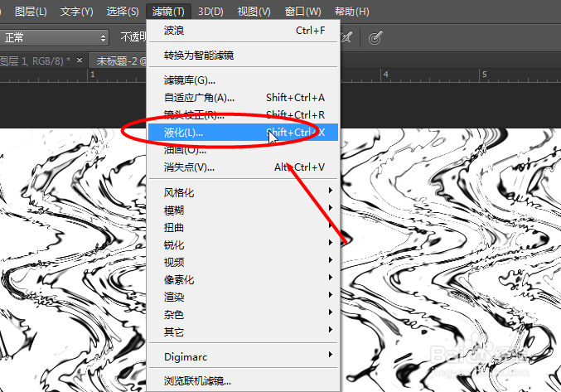
Task: Close the open 滤镜(T) menu
Action: coord(168,12)
